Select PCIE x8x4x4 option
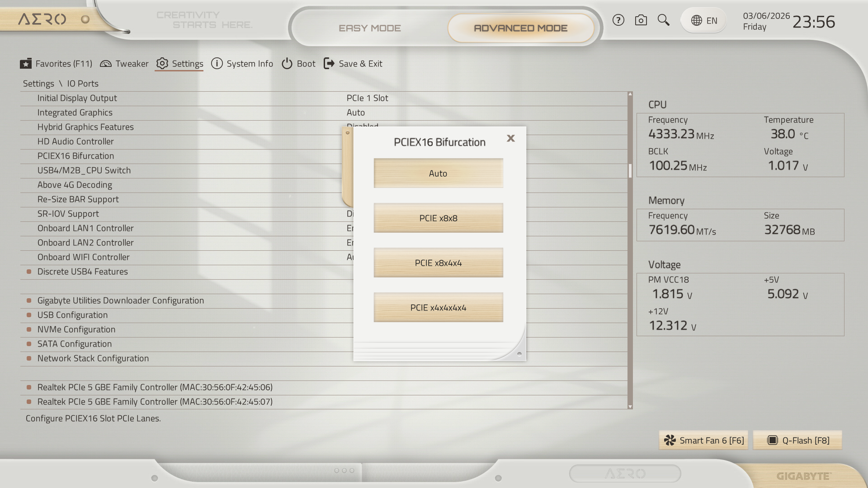The height and width of the screenshot is (488, 868). tap(438, 263)
